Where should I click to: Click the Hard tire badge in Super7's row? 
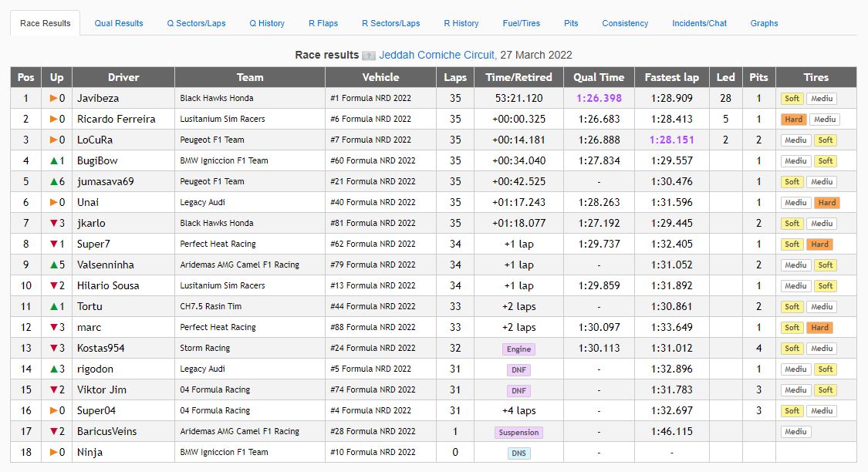tap(820, 244)
